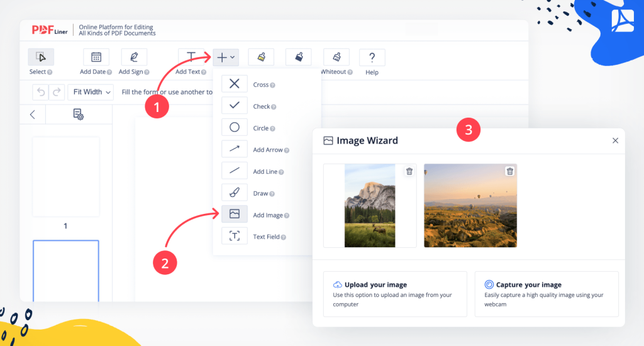Image resolution: width=644 pixels, height=346 pixels.
Task: Click Capture your image option
Action: (547, 294)
